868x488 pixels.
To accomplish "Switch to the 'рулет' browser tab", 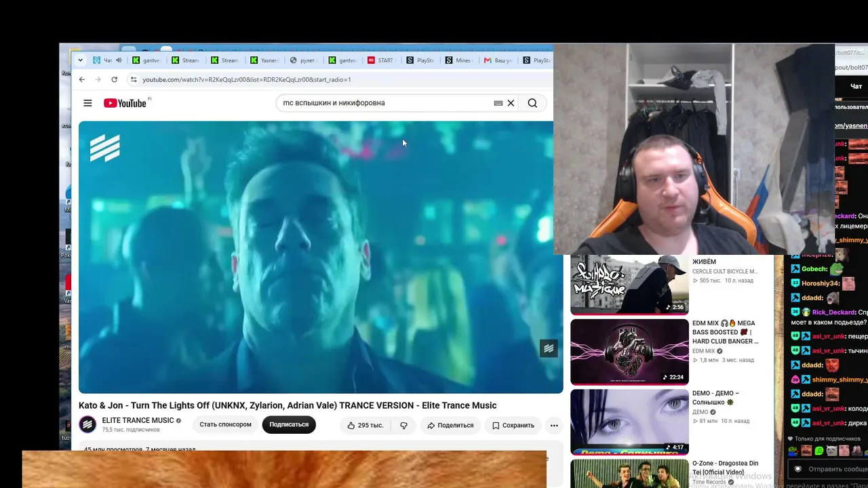I will (x=302, y=60).
